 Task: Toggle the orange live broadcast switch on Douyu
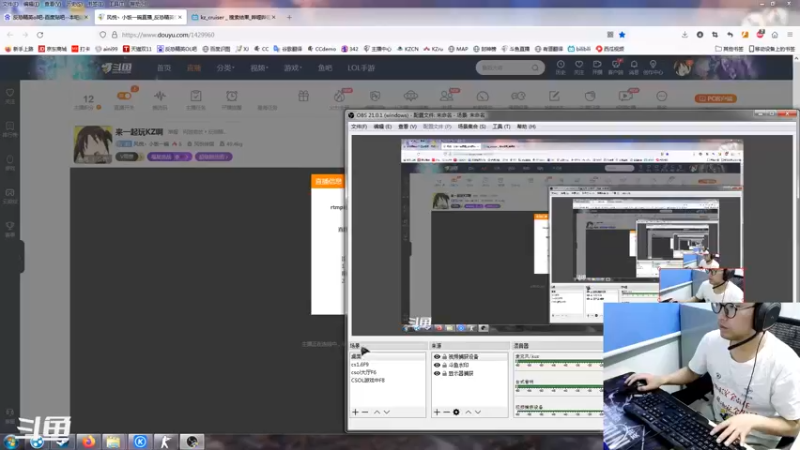tap(124, 96)
